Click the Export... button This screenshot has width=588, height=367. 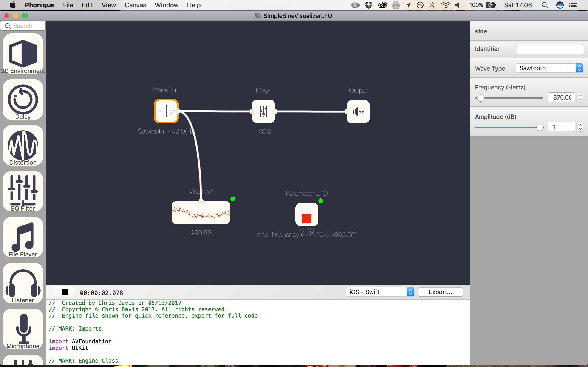(440, 292)
